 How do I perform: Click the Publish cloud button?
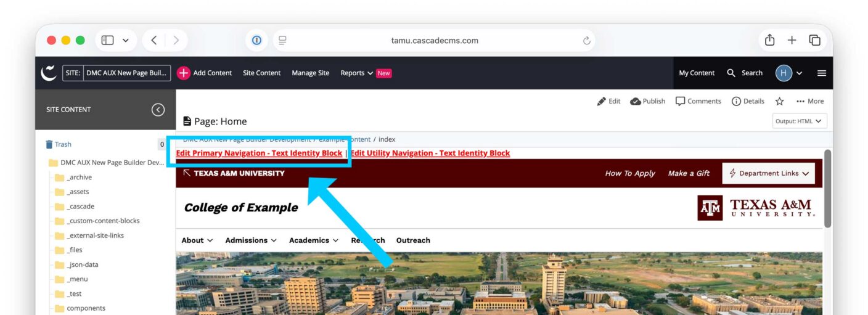(648, 101)
